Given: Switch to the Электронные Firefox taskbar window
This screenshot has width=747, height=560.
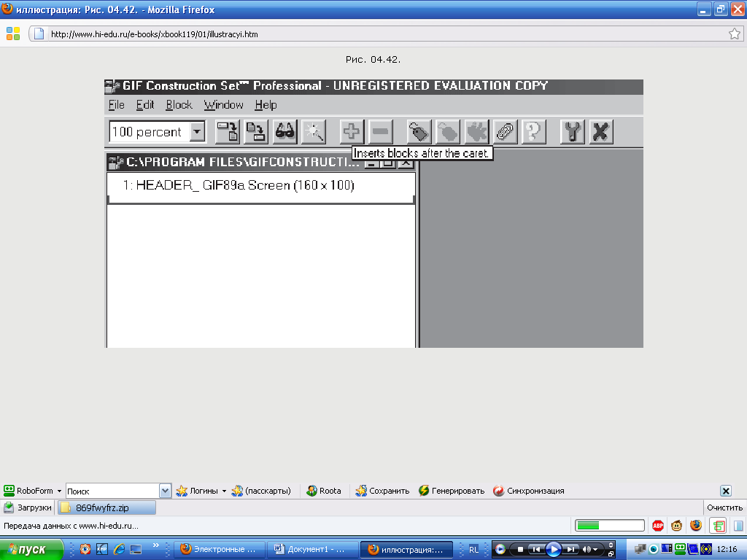Looking at the screenshot, I should click(x=217, y=550).
